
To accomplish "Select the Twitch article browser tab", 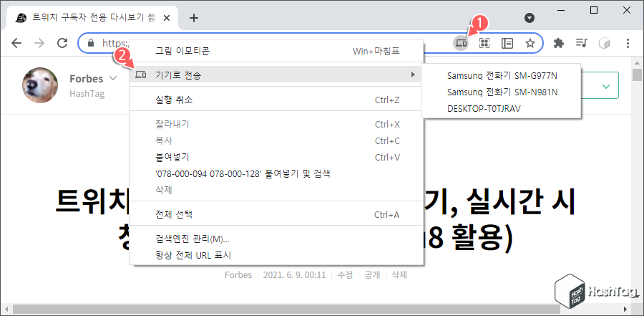I will tap(93, 18).
